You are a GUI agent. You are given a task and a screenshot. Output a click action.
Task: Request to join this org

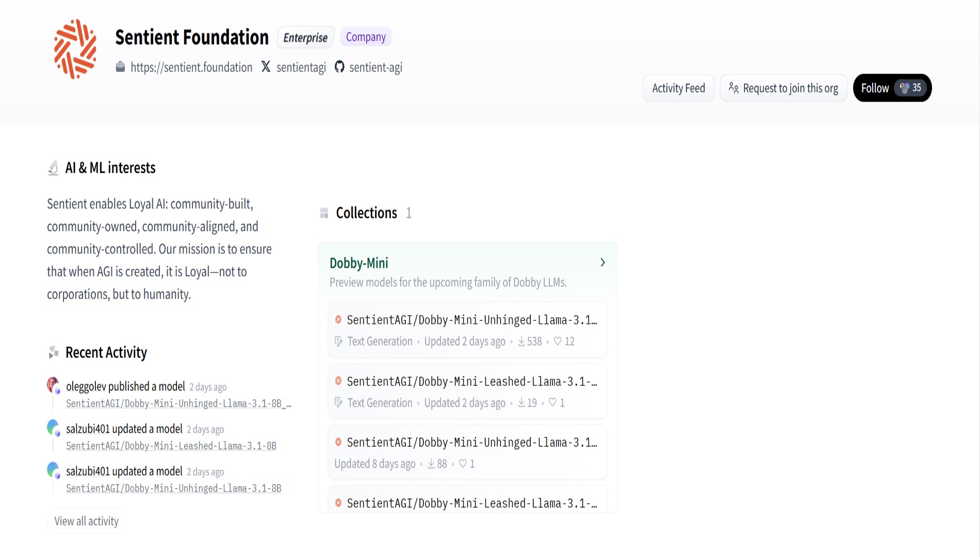click(783, 88)
